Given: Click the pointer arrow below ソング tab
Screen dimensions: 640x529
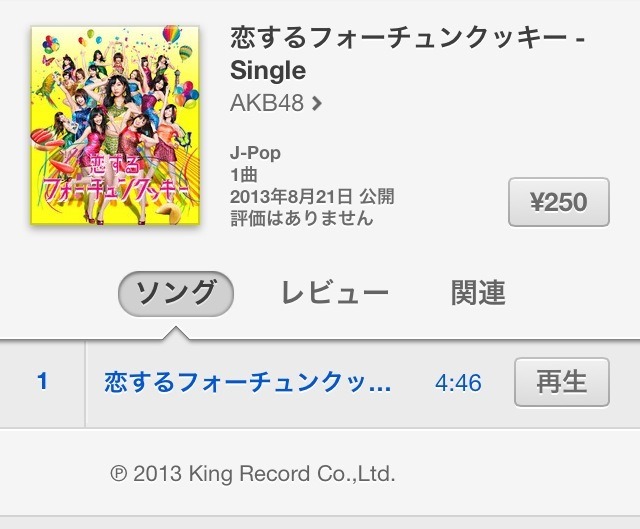Looking at the screenshot, I should [x=176, y=333].
